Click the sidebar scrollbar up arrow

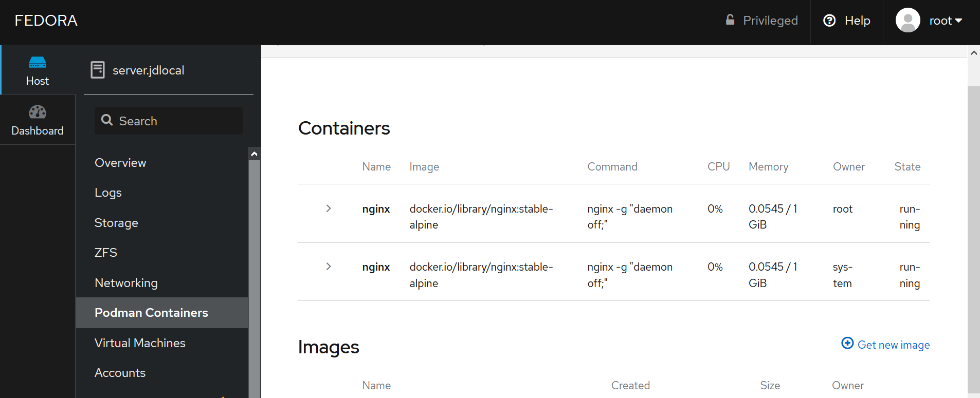tap(254, 153)
